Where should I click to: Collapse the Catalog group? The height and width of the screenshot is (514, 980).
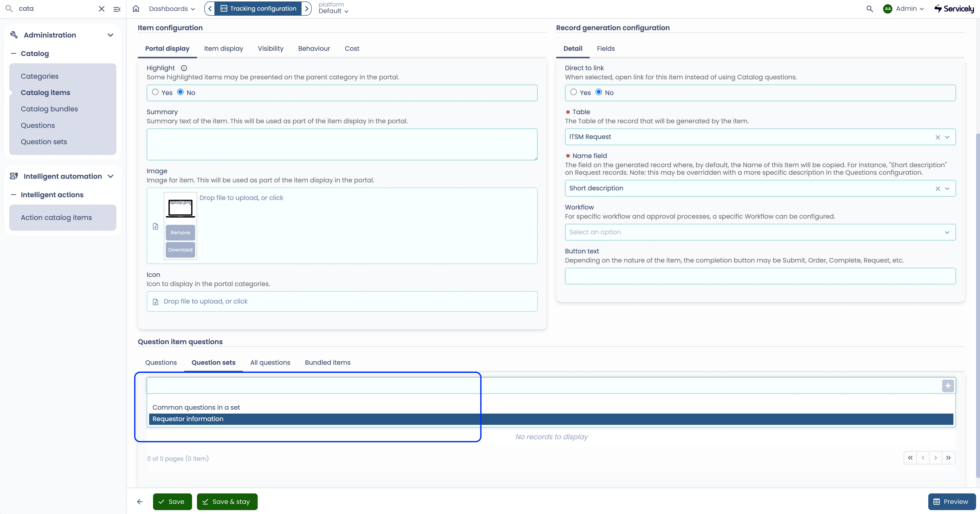14,54
